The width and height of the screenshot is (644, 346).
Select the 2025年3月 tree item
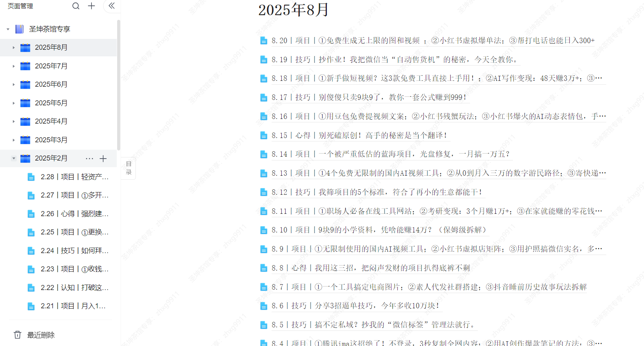tap(58, 140)
